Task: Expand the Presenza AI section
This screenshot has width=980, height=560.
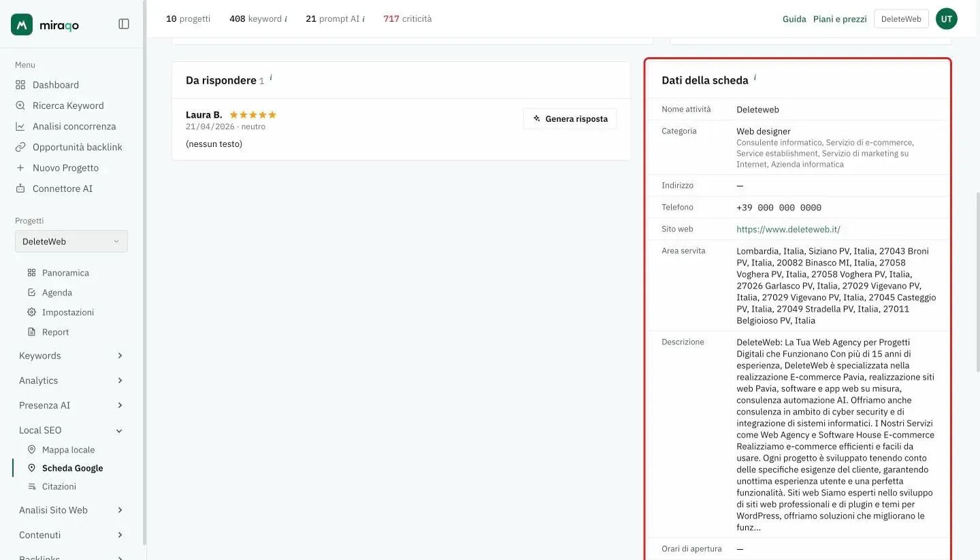Action: (71, 406)
